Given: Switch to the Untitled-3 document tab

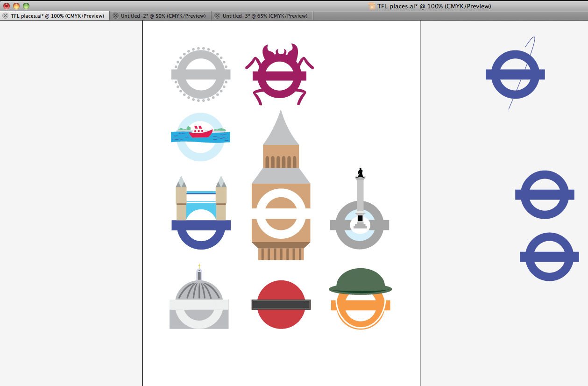Looking at the screenshot, I should [264, 15].
